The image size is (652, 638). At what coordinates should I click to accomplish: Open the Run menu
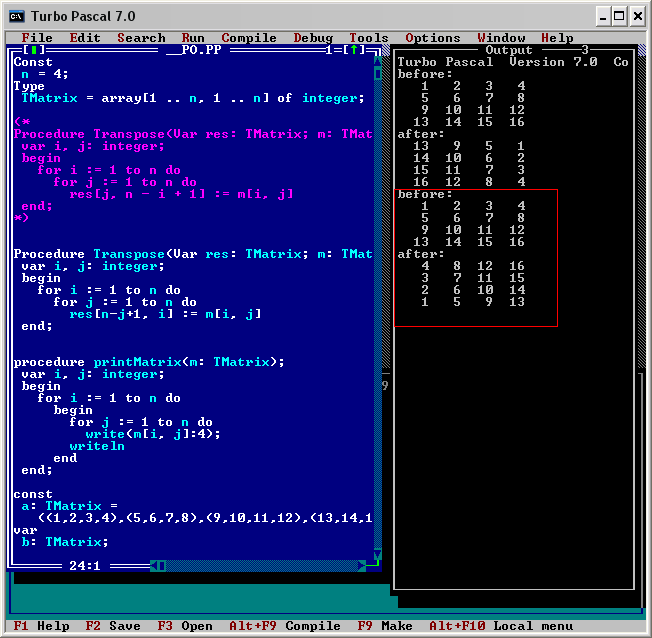(193, 38)
